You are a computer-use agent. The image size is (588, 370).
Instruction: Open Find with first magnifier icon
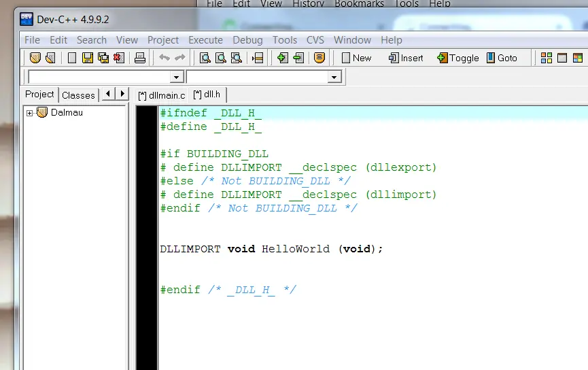(205, 58)
